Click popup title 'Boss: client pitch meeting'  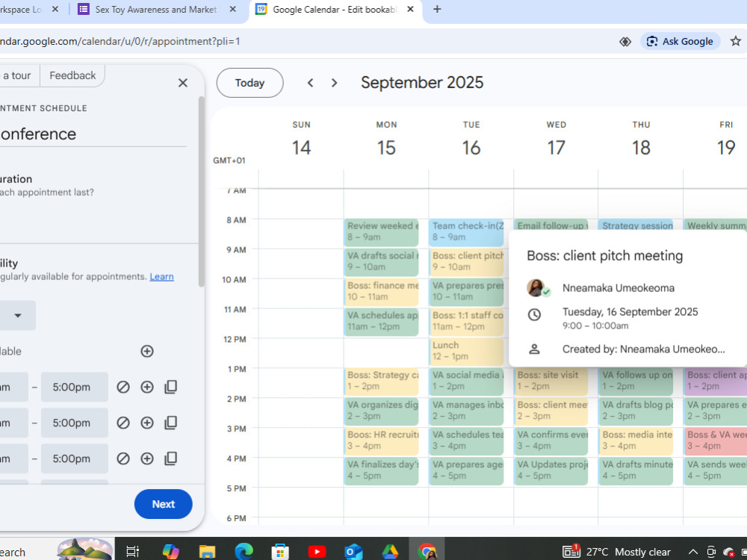tap(604, 255)
